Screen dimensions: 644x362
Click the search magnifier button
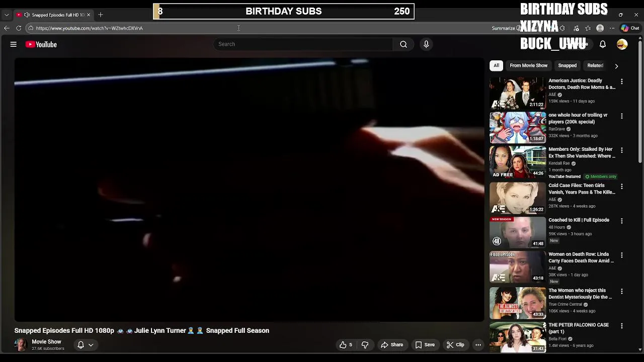pos(404,44)
